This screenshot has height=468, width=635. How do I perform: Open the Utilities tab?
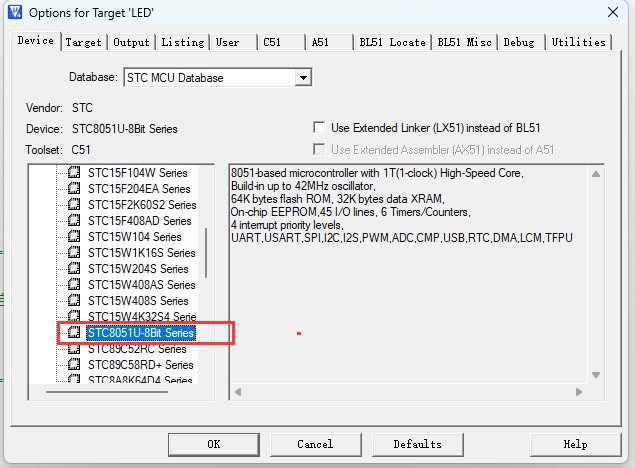(578, 42)
